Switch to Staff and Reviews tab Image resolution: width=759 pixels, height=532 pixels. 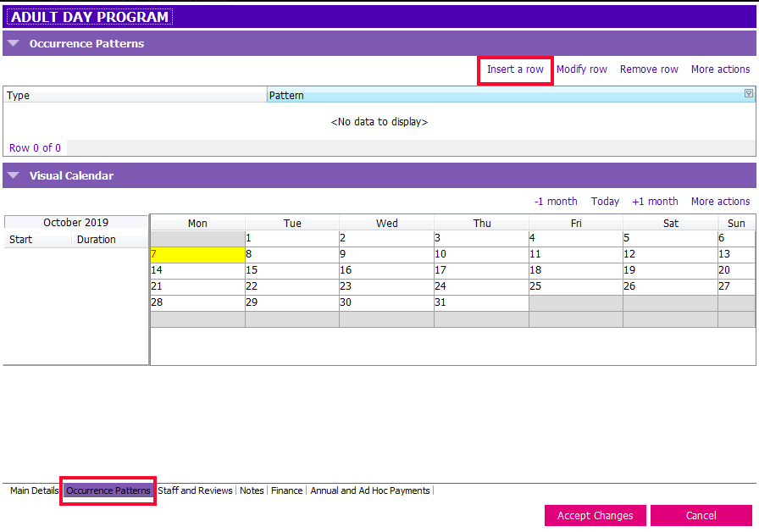pos(195,490)
